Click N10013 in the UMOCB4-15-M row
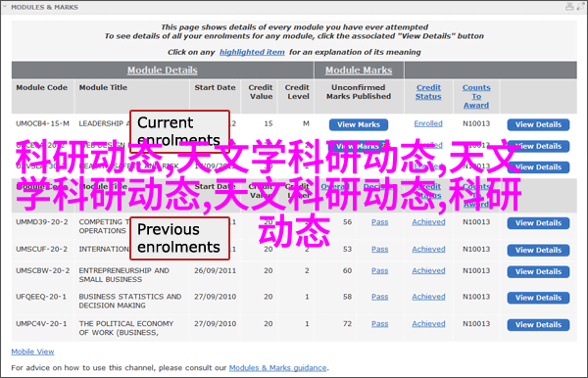 476,123
